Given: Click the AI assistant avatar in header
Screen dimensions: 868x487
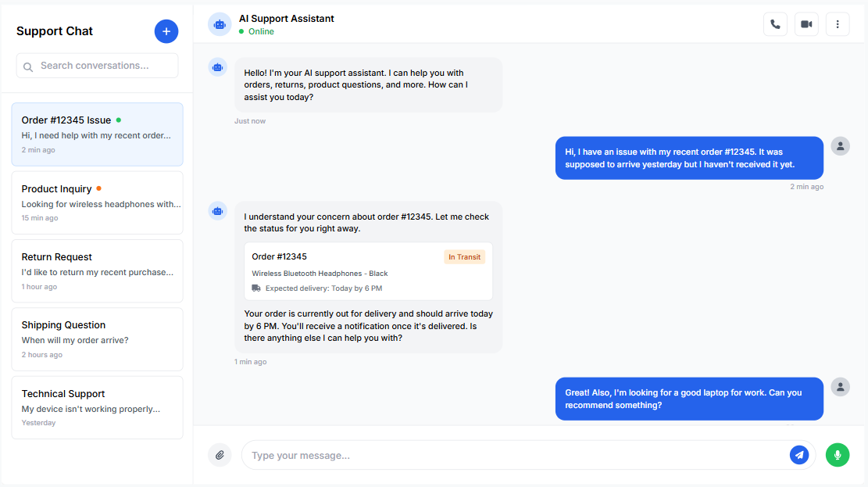Looking at the screenshot, I should pyautogui.click(x=220, y=24).
